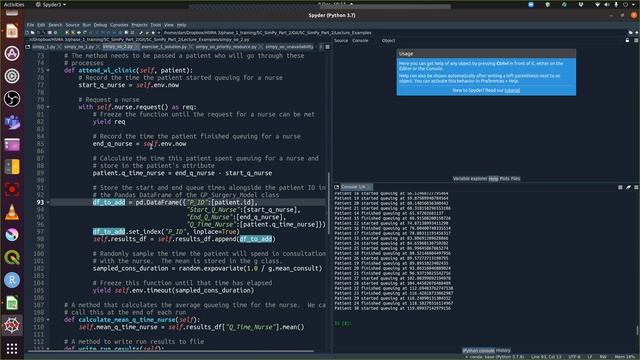Click the editor vertical scrollbar
This screenshot has width=640, height=360.
click(x=329, y=203)
